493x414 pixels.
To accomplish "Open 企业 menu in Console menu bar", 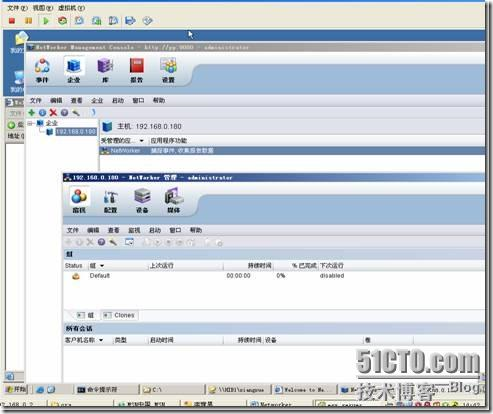I will [97, 100].
